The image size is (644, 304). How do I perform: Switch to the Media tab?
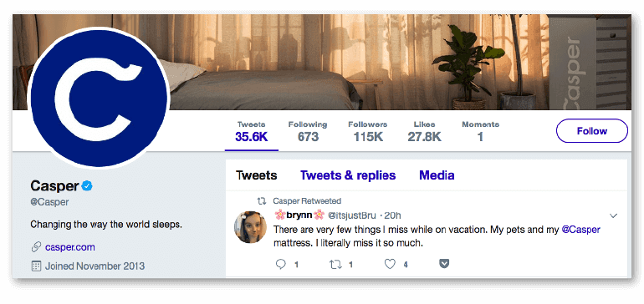tap(437, 175)
